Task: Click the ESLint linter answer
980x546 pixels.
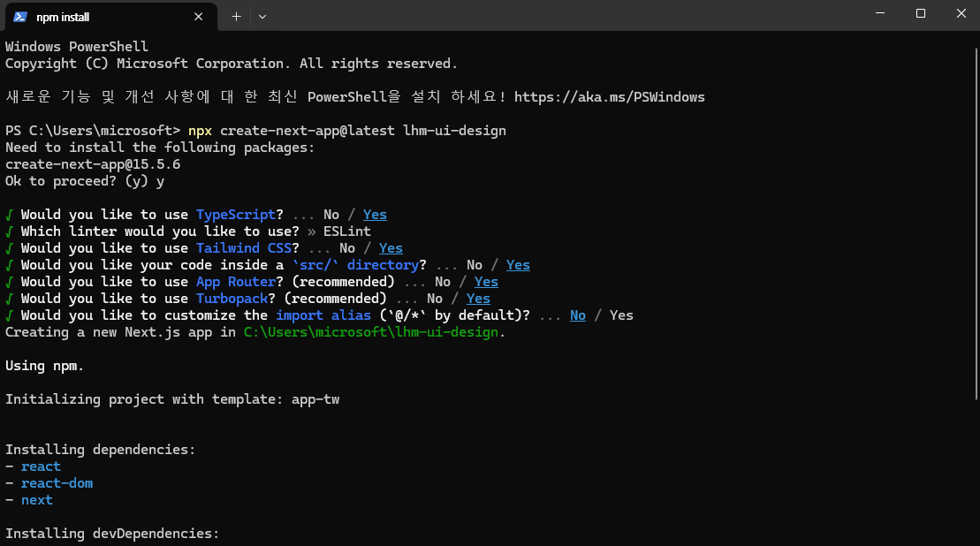Action: tap(347, 231)
